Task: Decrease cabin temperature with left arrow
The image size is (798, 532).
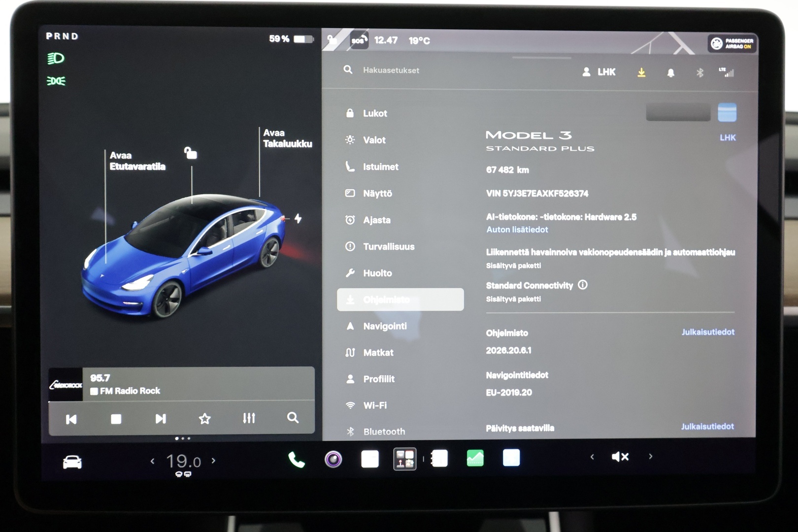Action: [x=152, y=461]
